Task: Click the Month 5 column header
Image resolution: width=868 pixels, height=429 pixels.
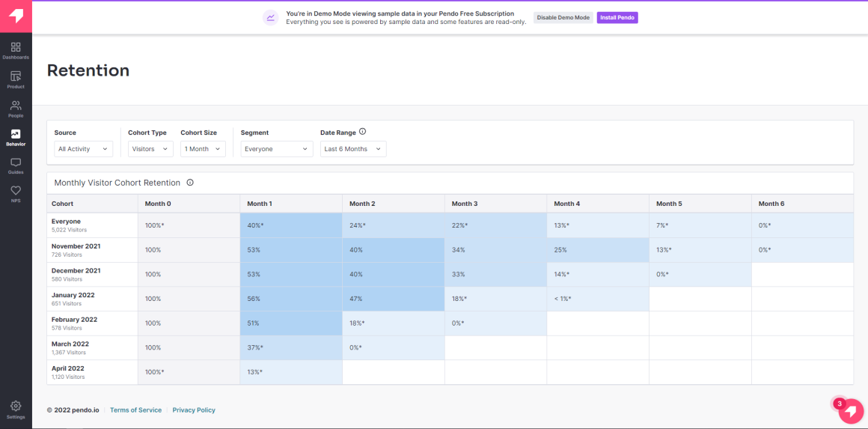Action: (700, 204)
